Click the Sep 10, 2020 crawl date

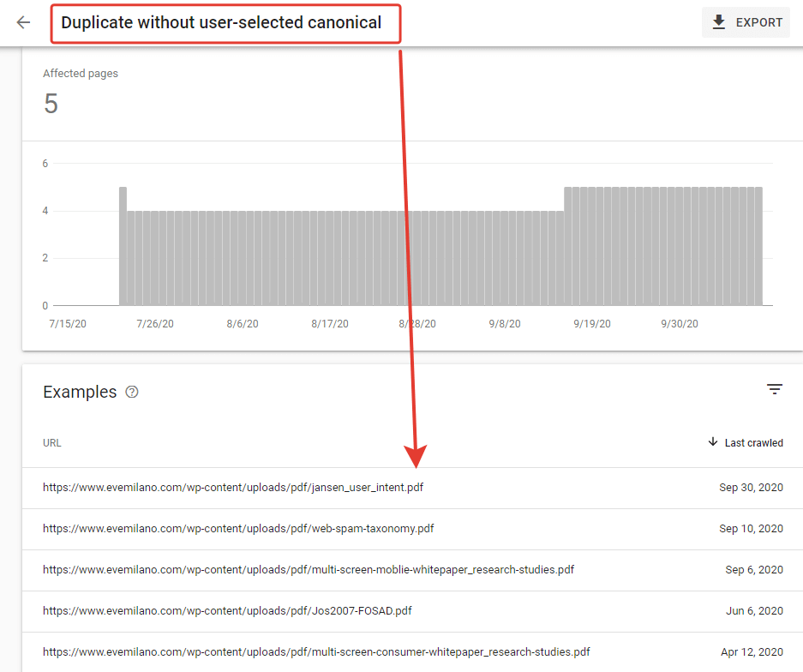751,529
